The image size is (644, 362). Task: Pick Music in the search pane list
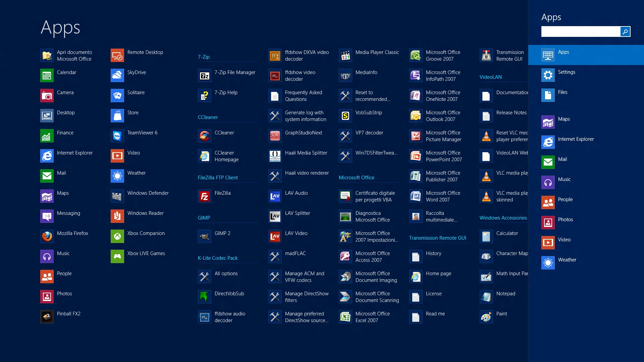pos(586,182)
